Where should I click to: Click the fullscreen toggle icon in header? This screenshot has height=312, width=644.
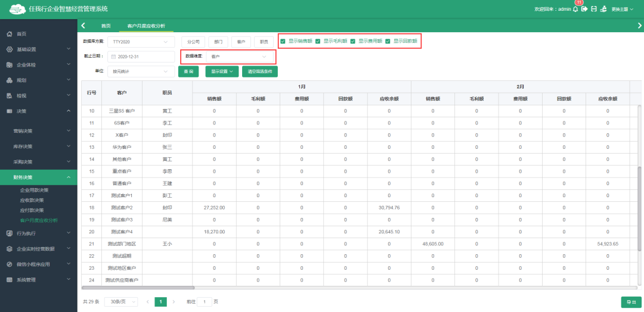pos(594,10)
